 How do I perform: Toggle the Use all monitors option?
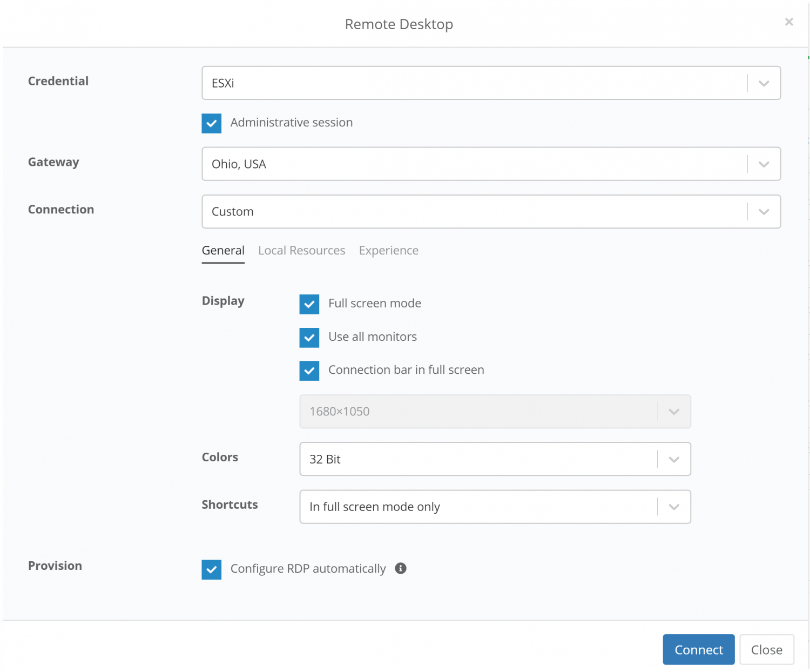click(x=309, y=337)
